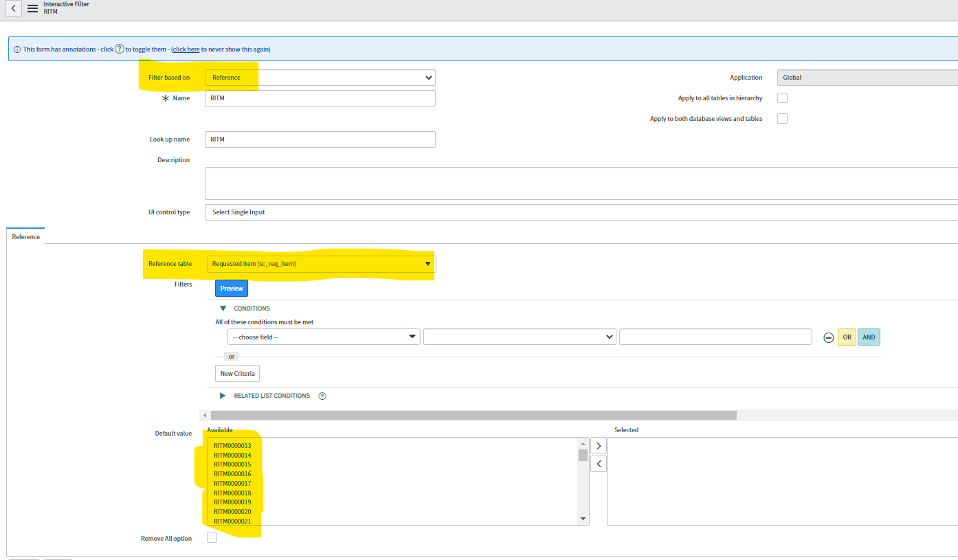Click the blue Preview button
Image resolution: width=958 pixels, height=560 pixels.
232,289
